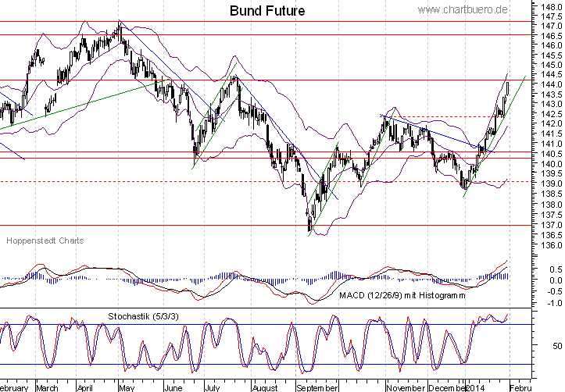Click the 144.0 price axis value
The image size is (565, 392).
click(551, 84)
